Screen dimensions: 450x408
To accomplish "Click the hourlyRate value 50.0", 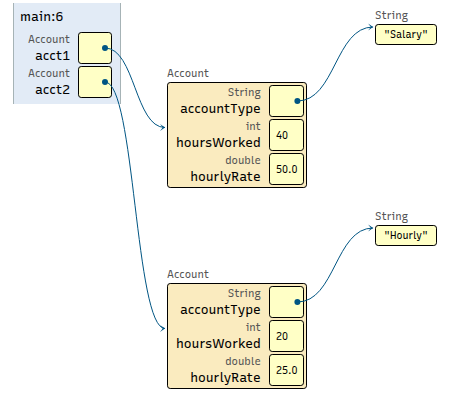I will [286, 169].
